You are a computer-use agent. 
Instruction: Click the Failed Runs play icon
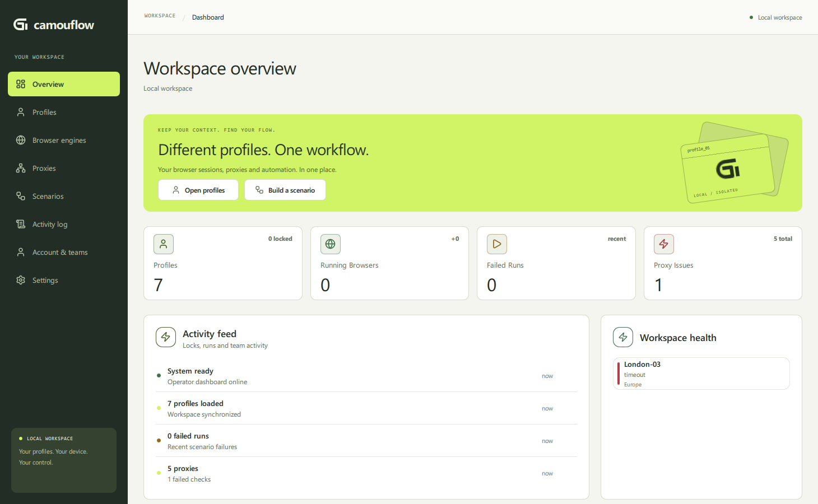(497, 244)
